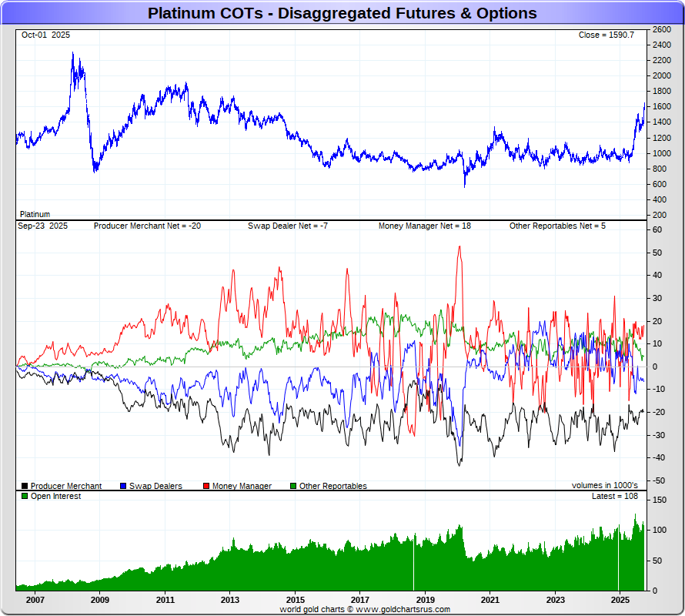
Task: Click the 200 price axis label
Action: (660, 215)
